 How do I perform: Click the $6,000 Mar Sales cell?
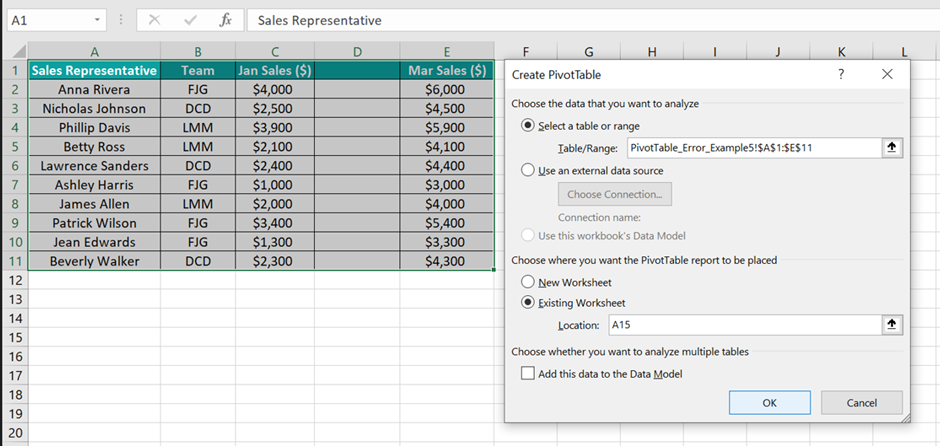pos(447,89)
